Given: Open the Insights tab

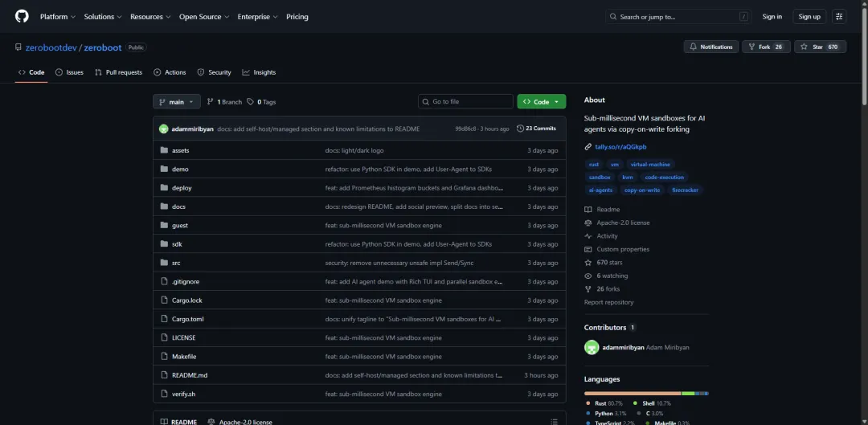Looking at the screenshot, I should point(259,72).
